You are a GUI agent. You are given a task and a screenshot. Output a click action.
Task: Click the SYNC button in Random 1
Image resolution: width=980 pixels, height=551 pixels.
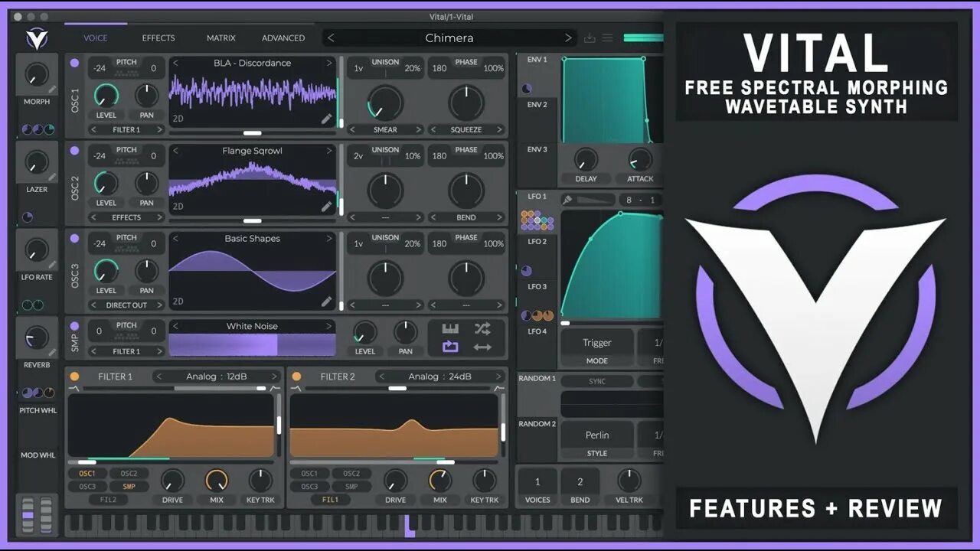(x=597, y=381)
